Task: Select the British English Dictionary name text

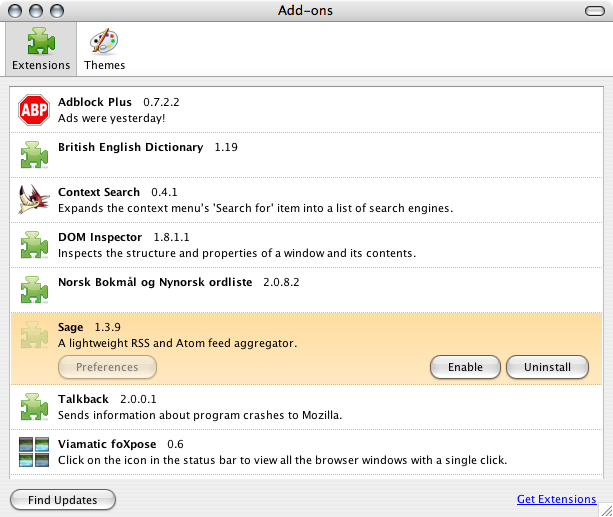Action: [x=131, y=147]
